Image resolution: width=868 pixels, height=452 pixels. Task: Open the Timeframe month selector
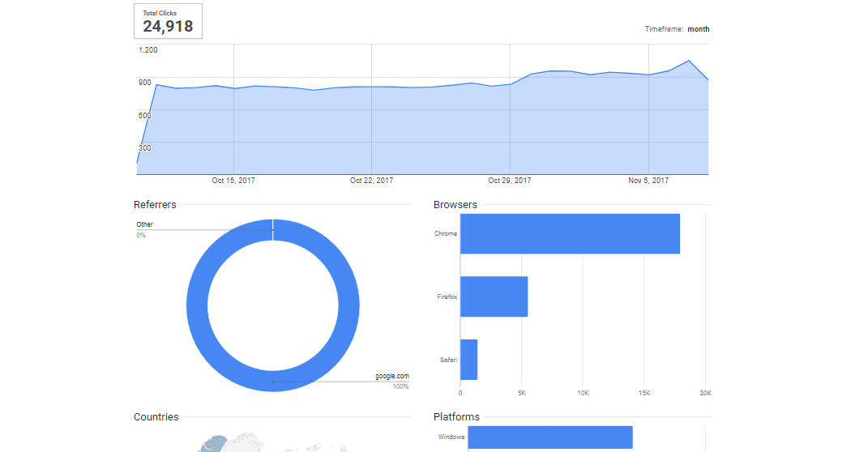[x=698, y=29]
